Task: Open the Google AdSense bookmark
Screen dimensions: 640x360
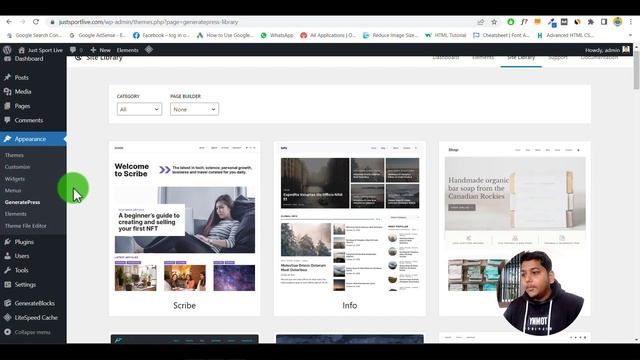Action: point(98,36)
